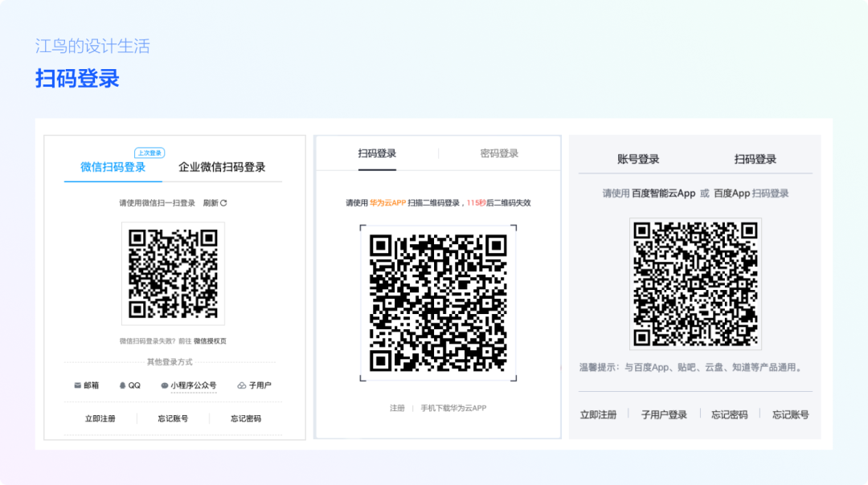Choose QQ login option
This screenshot has height=485, width=868.
(130, 385)
